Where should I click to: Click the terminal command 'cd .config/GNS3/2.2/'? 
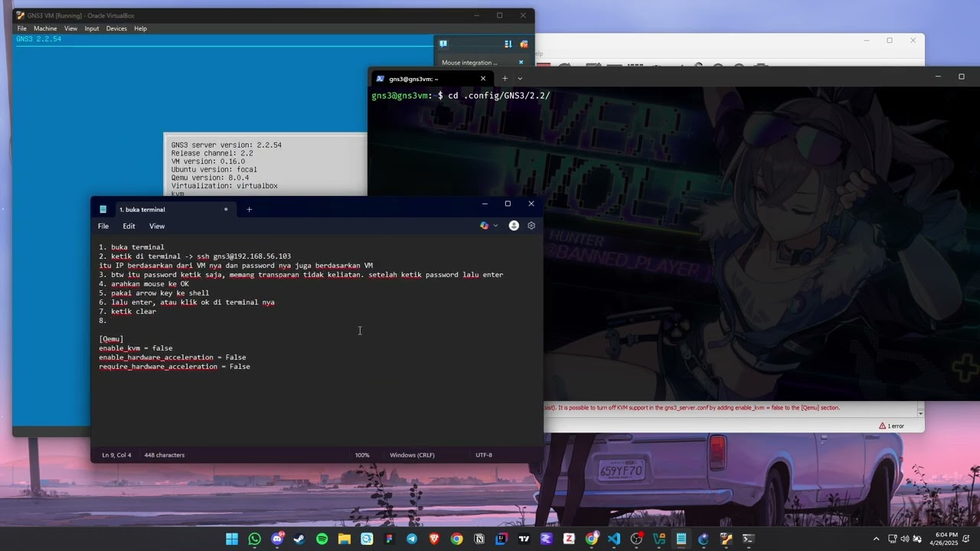pyautogui.click(x=499, y=96)
